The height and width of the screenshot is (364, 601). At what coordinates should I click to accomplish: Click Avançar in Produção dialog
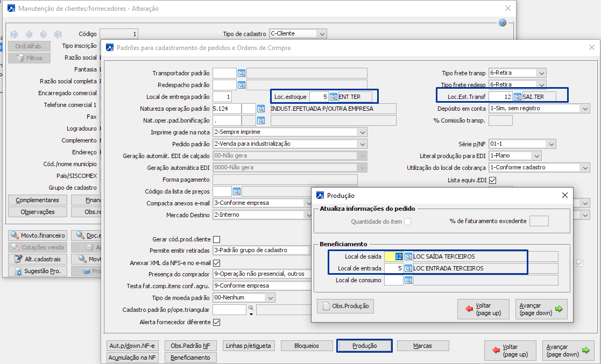point(541,309)
